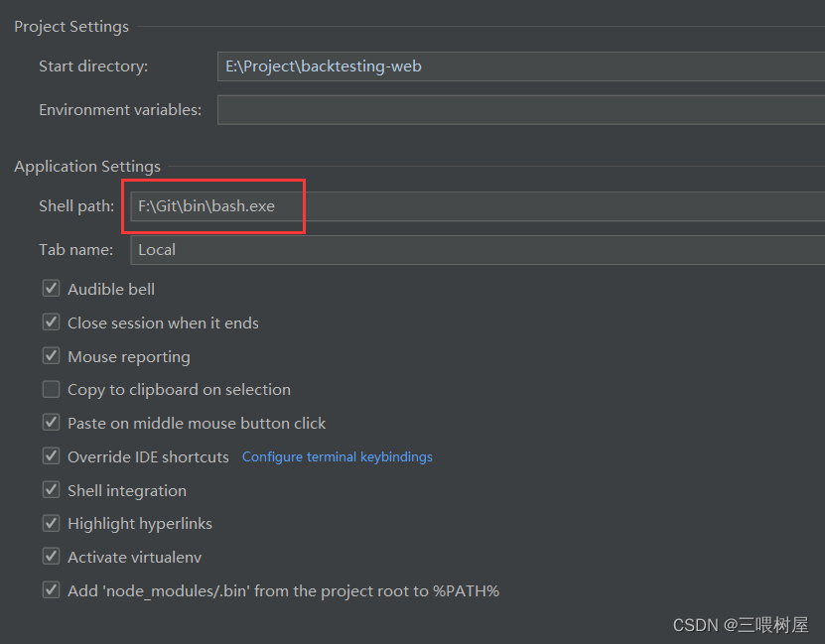The width and height of the screenshot is (825, 644).
Task: Toggle the Add 'node_modules/.bin' to %PATH% checkbox
Action: 51,590
